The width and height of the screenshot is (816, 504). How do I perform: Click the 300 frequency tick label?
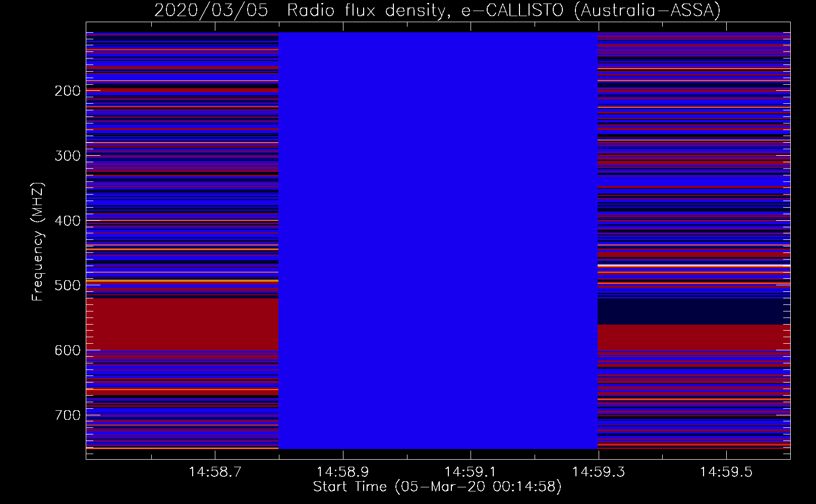pos(68,156)
